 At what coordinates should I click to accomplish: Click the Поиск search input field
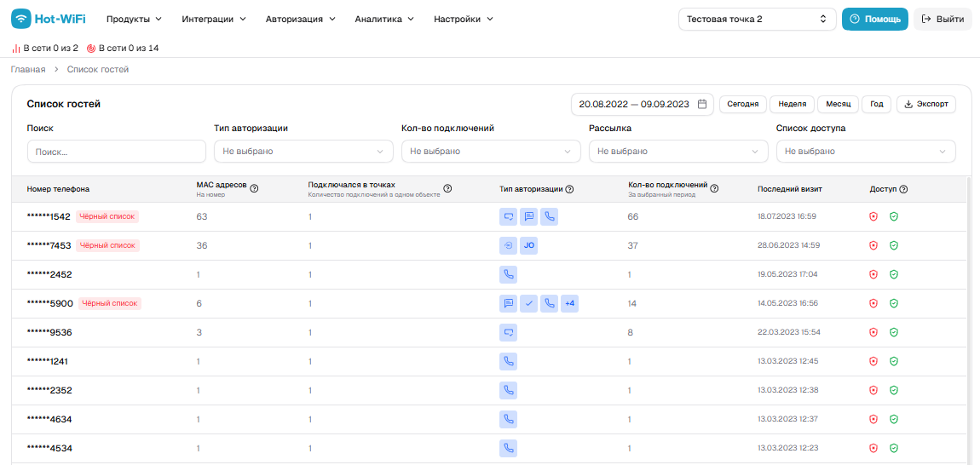(116, 152)
